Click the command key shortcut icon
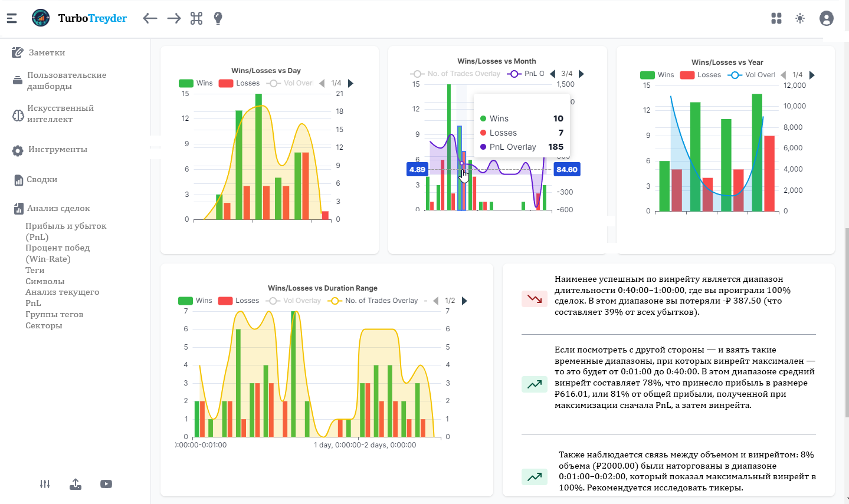 coord(196,18)
